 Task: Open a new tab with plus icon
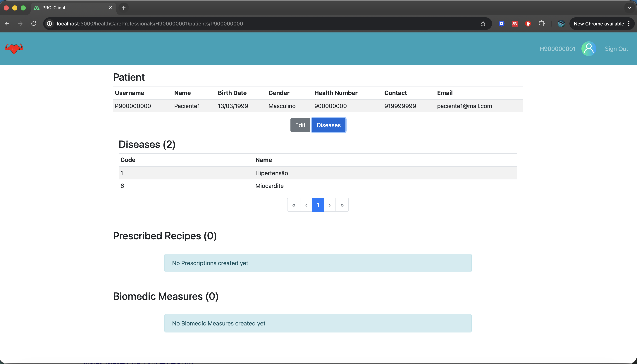[124, 8]
